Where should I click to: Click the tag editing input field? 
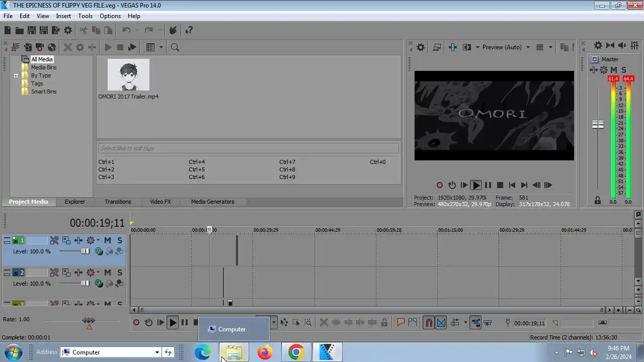click(249, 148)
